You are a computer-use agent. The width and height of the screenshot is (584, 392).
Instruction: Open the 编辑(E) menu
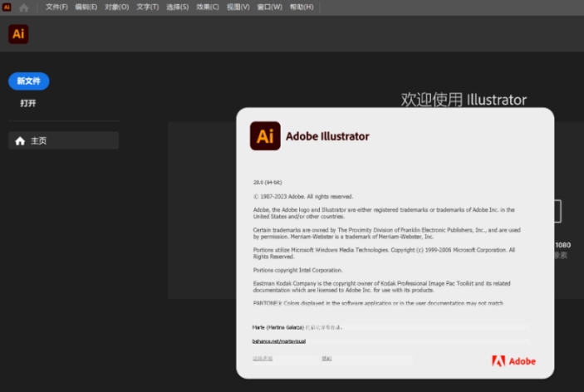[86, 7]
